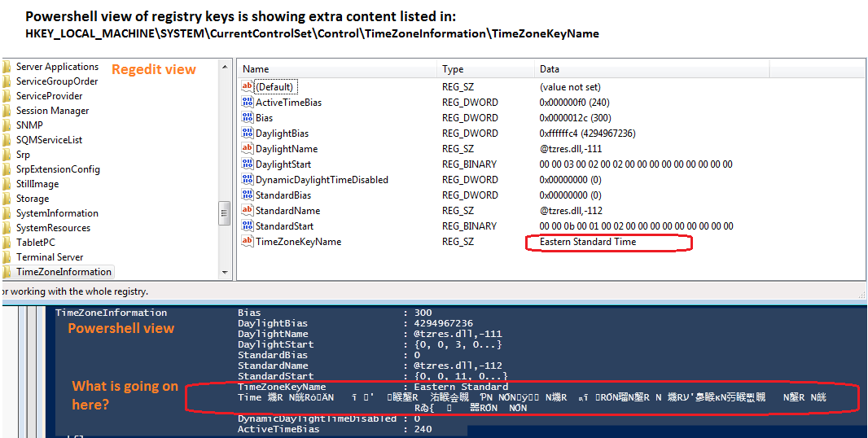Screen dimensions: 868x438
Task: Select the DaylightBias value name
Action: 283,134
